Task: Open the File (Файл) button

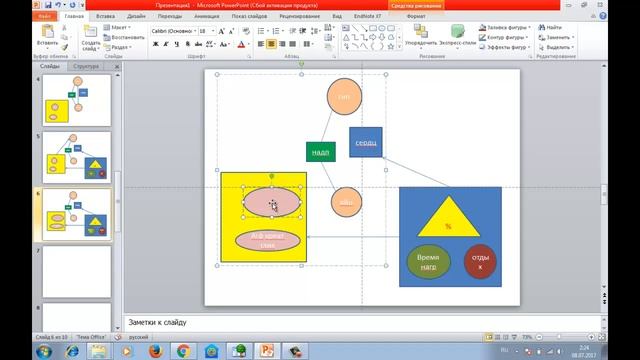Action: (45, 16)
